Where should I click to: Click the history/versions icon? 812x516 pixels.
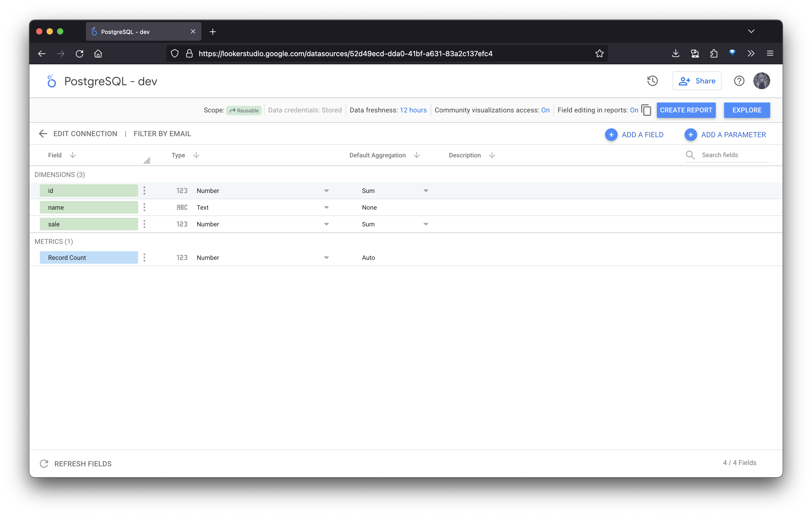click(x=653, y=81)
